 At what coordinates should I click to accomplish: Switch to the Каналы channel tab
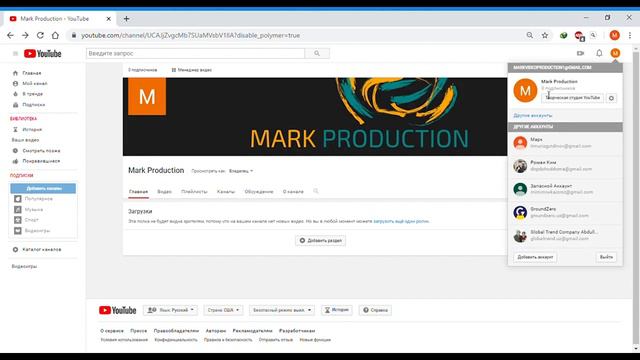point(226,191)
